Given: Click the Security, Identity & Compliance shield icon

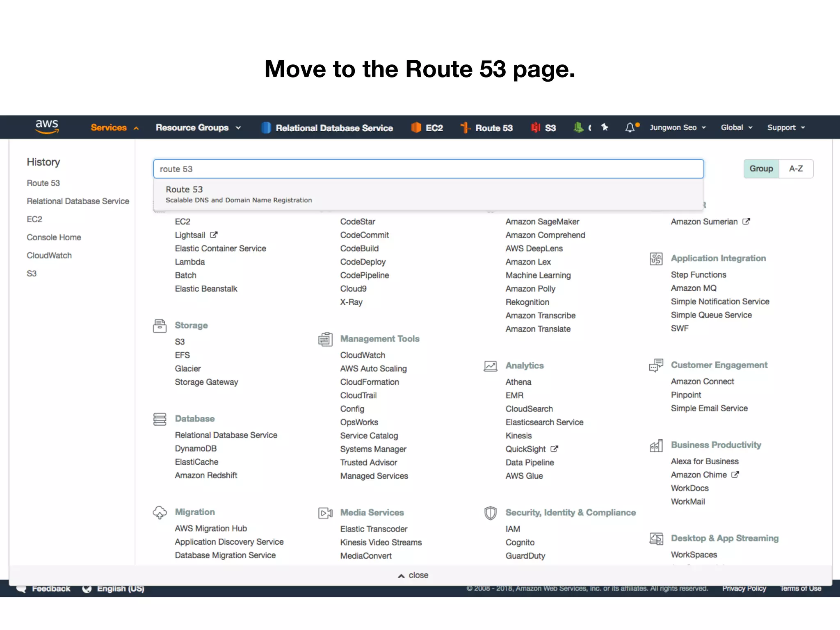Looking at the screenshot, I should pyautogui.click(x=491, y=513).
